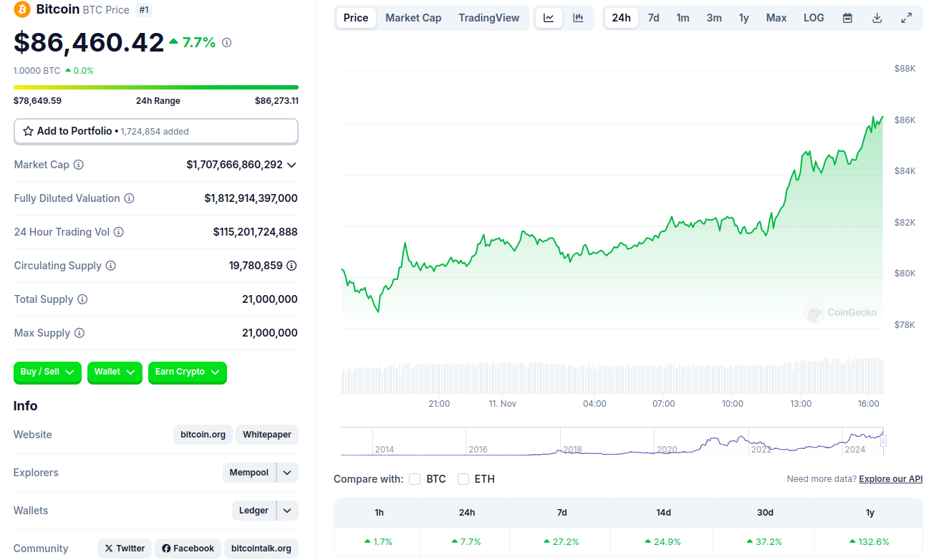This screenshot has width=931, height=560.
Task: Click the volume bars under price chart
Action: click(x=612, y=375)
